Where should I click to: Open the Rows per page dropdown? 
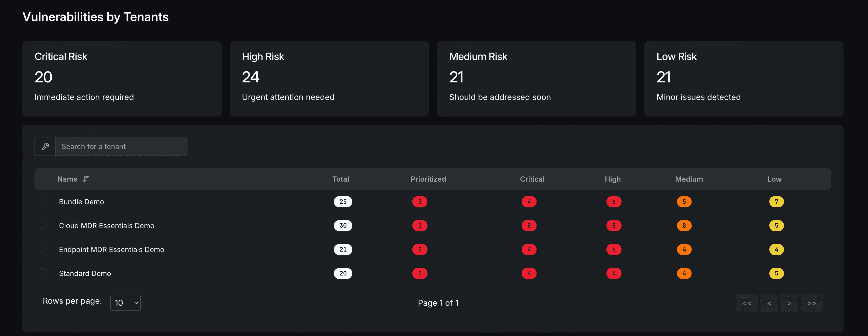[x=125, y=303]
